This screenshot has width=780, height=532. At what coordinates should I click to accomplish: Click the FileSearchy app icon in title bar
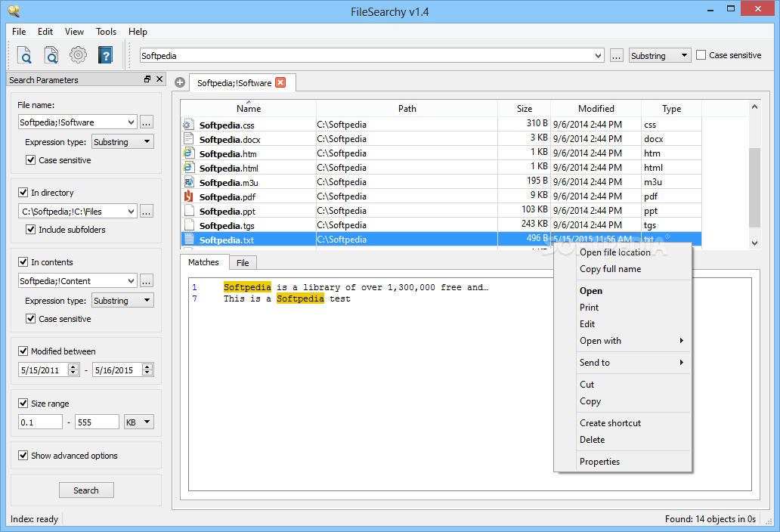[14, 11]
